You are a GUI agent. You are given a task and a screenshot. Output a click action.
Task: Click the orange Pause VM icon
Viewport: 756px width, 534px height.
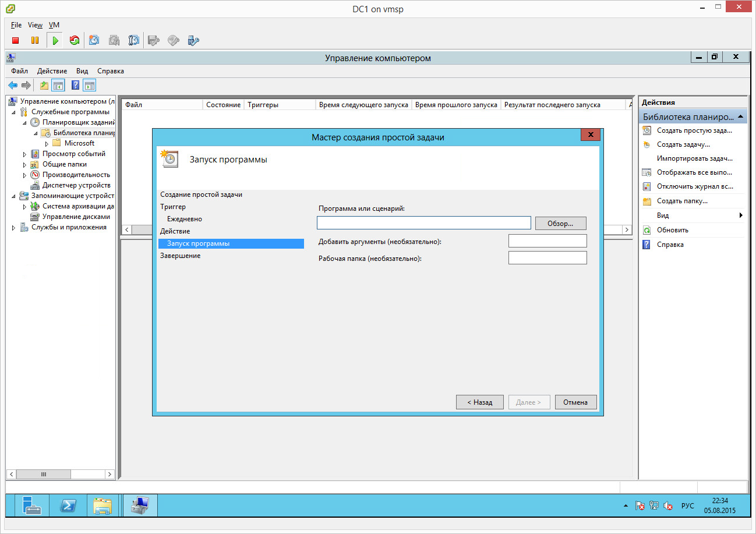[x=35, y=40]
